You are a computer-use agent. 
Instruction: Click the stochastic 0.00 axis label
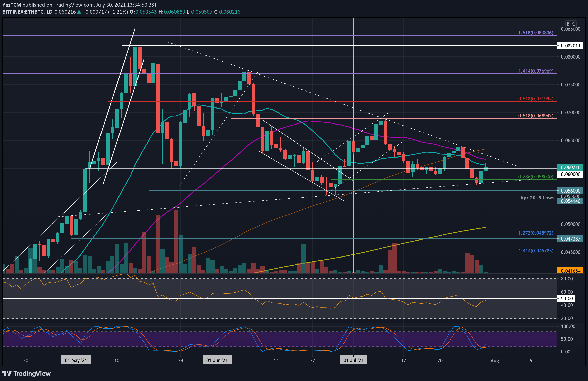pyautogui.click(x=566, y=352)
